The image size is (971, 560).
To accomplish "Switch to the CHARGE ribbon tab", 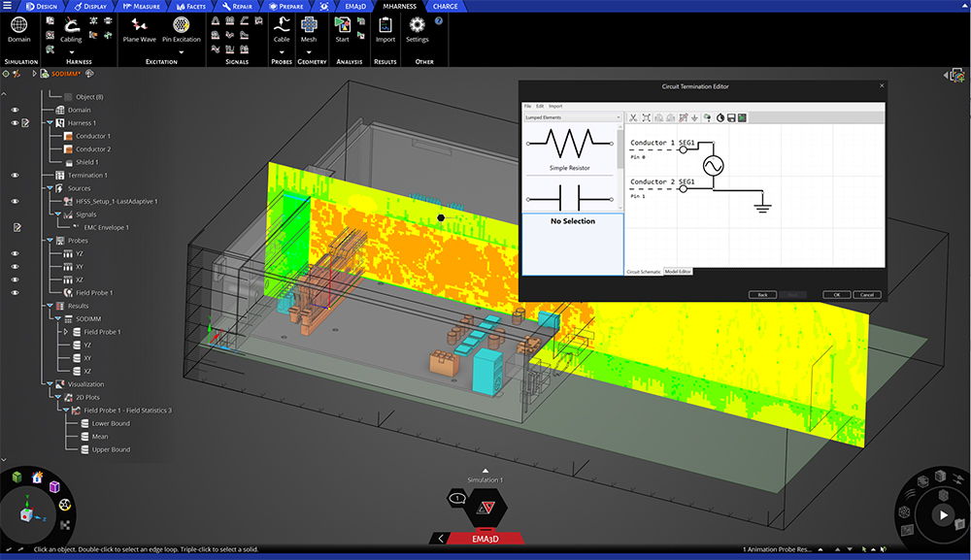I will point(446,6).
